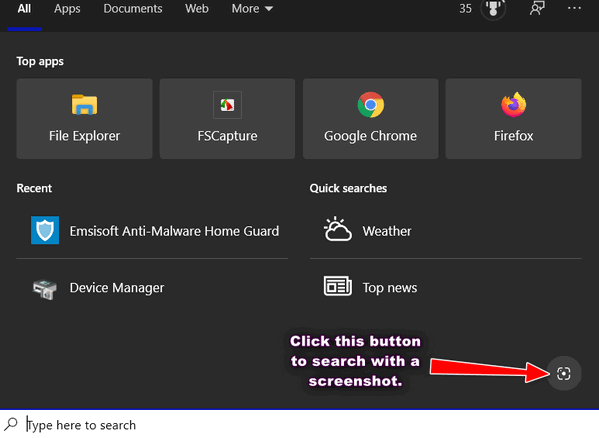Open the File Explorer app tile

pyautogui.click(x=84, y=119)
